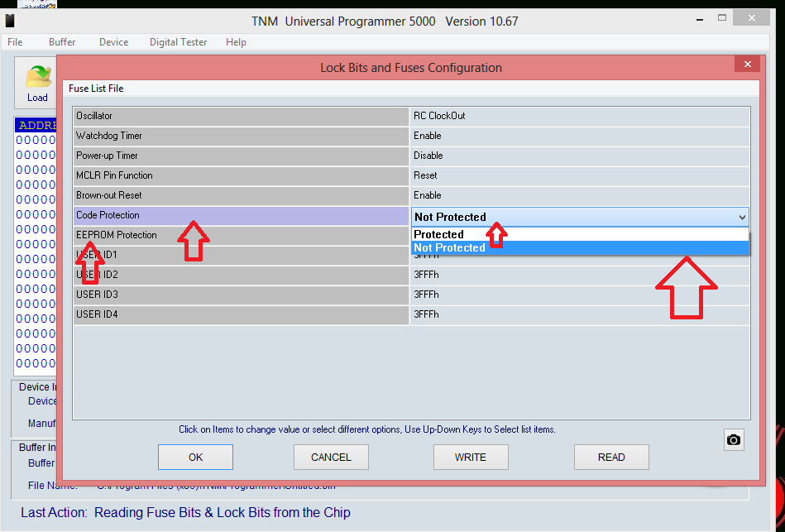Select the Power-up Timer row label
Screen dimensions: 785x532
coord(241,156)
